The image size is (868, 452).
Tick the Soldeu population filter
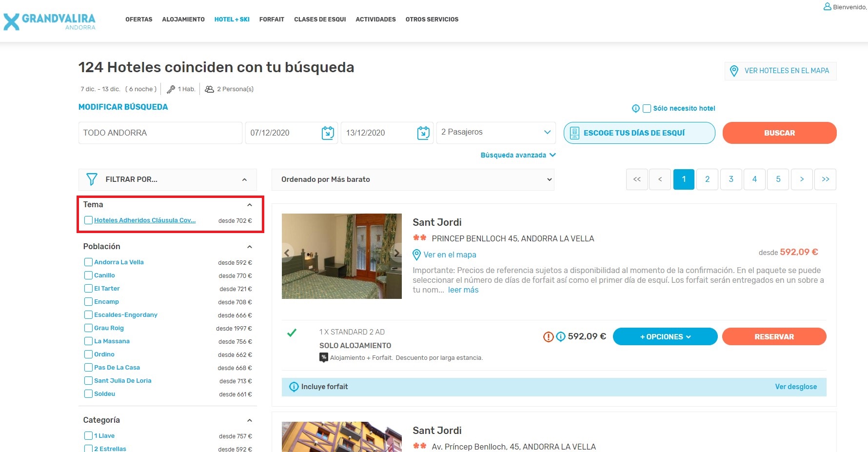88,394
